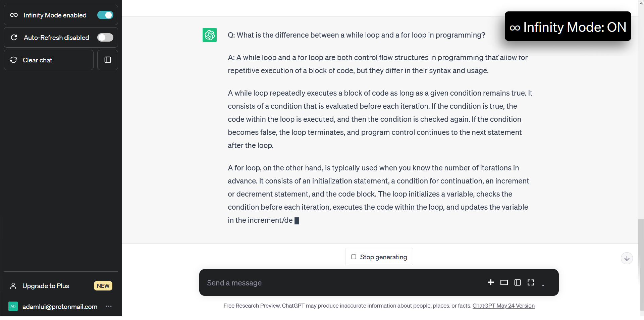This screenshot has width=644, height=320.
Task: Click the wide-screen rectangle icon in message box
Action: point(504,282)
